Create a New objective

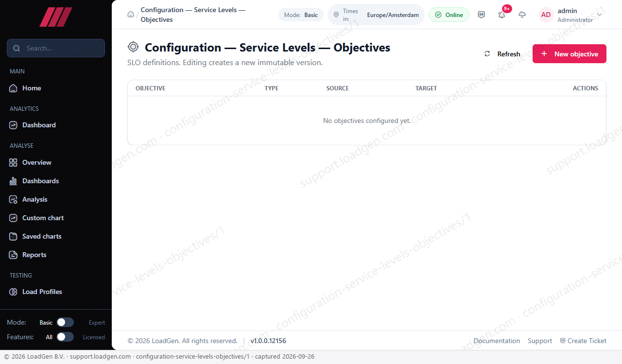[x=570, y=54]
